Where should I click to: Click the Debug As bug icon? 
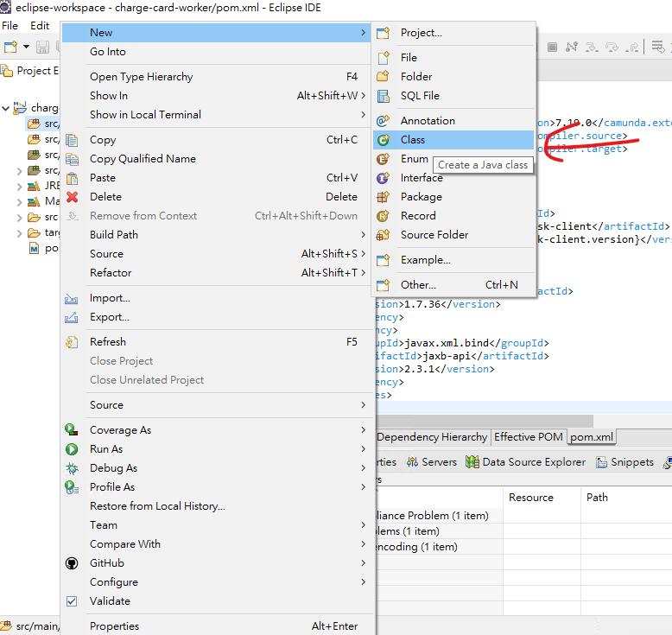tap(72, 468)
